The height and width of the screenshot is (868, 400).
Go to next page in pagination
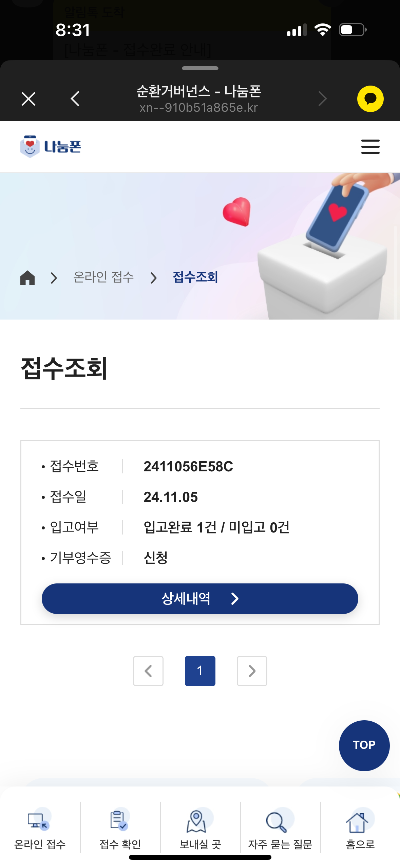click(252, 671)
